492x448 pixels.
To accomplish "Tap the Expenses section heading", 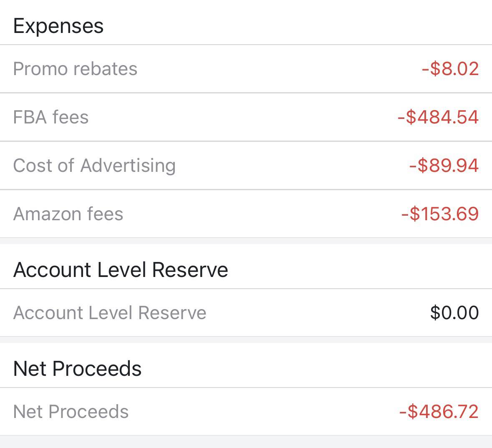I will click(58, 26).
